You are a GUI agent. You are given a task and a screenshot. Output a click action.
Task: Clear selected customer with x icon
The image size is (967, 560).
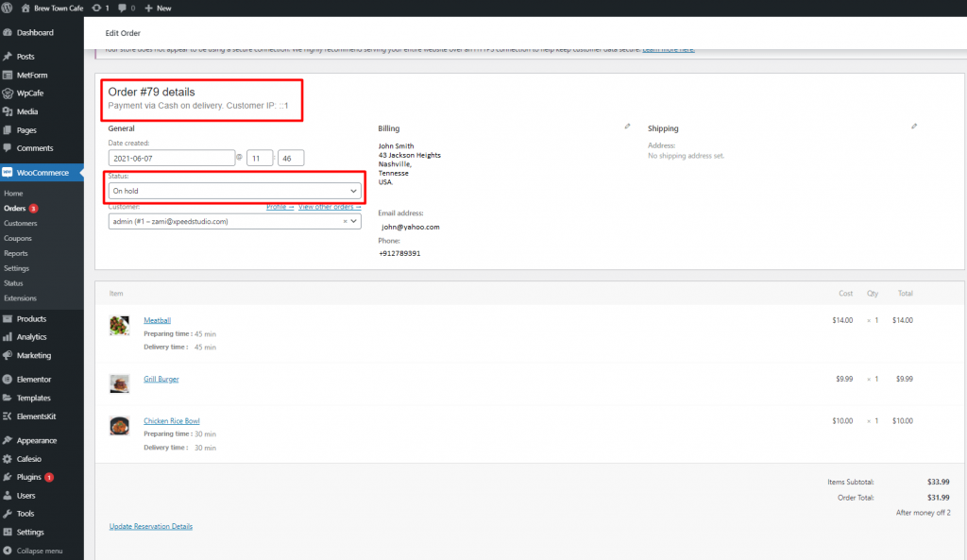(345, 221)
